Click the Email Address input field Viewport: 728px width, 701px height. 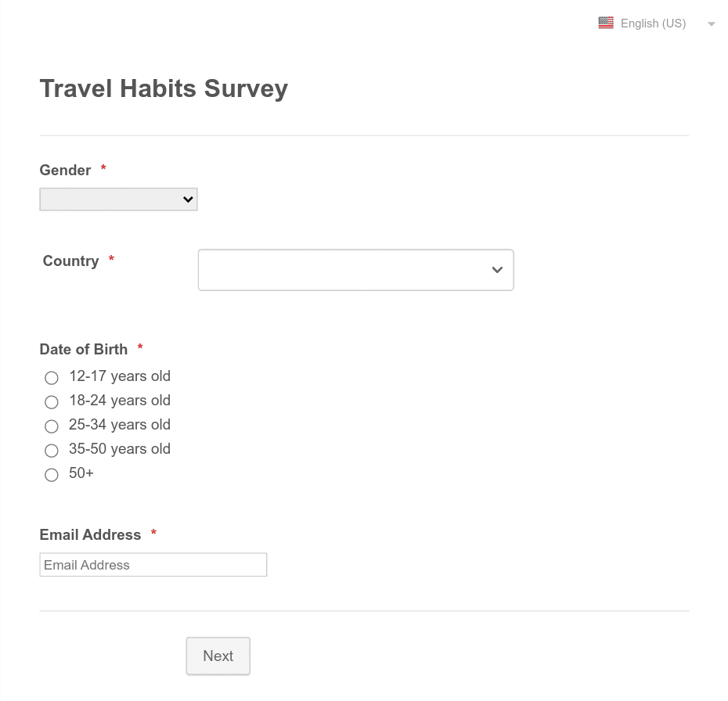click(153, 564)
